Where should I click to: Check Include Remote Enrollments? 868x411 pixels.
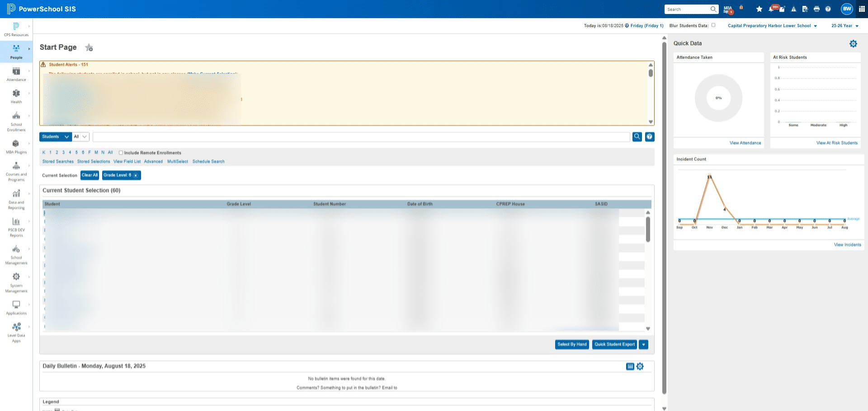point(121,153)
